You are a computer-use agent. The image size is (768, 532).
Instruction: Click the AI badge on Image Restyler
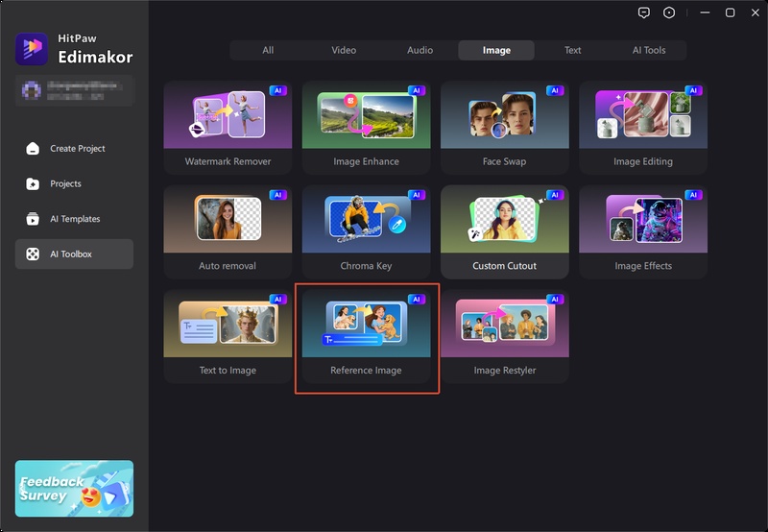coord(555,300)
